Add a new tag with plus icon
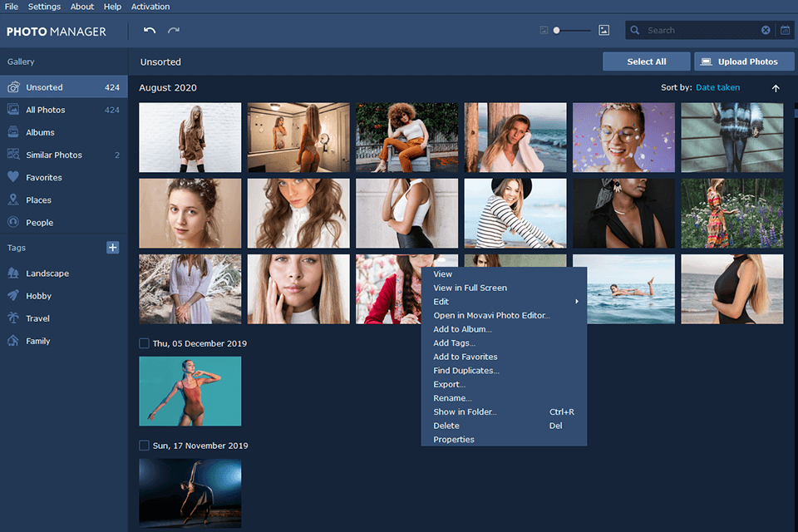 (113, 248)
